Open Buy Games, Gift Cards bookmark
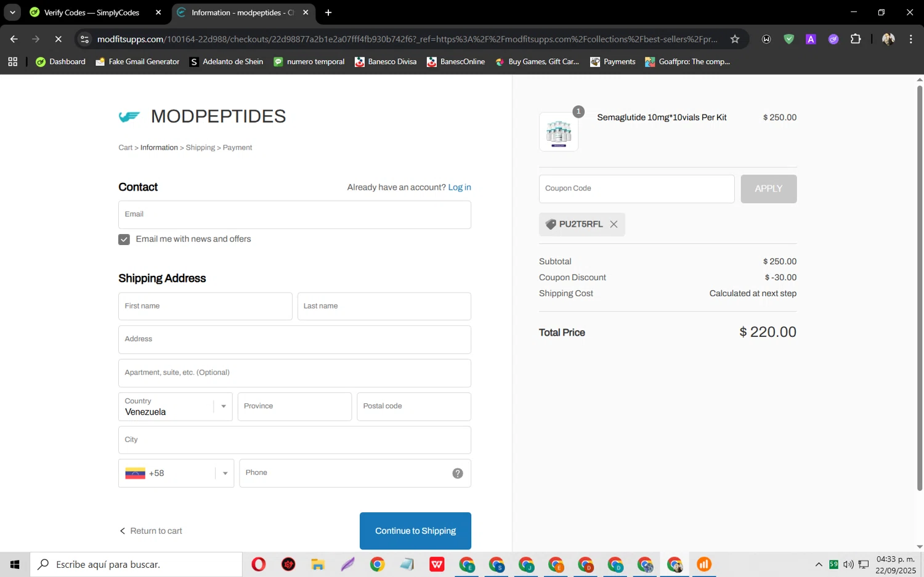Screen dimensions: 924x577 537,62
